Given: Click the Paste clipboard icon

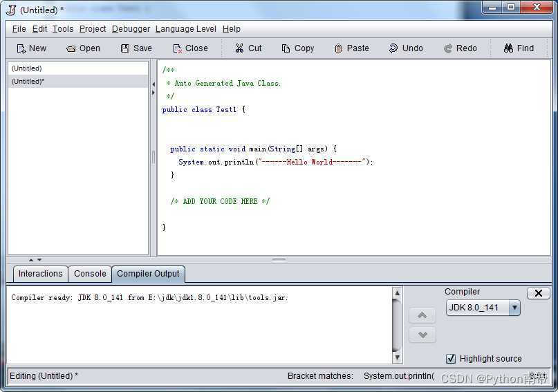Looking at the screenshot, I should 338,48.
